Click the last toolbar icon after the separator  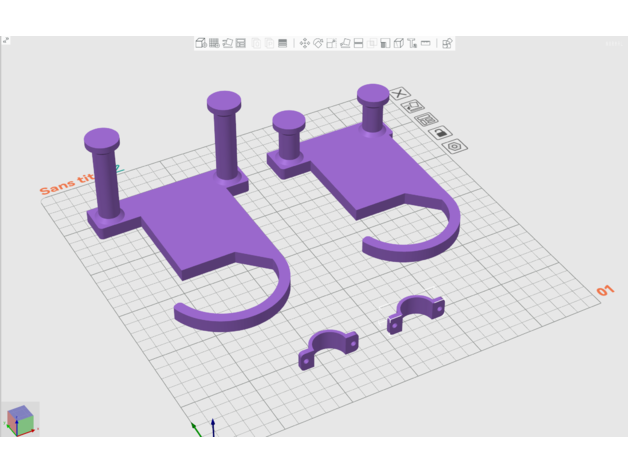(447, 44)
